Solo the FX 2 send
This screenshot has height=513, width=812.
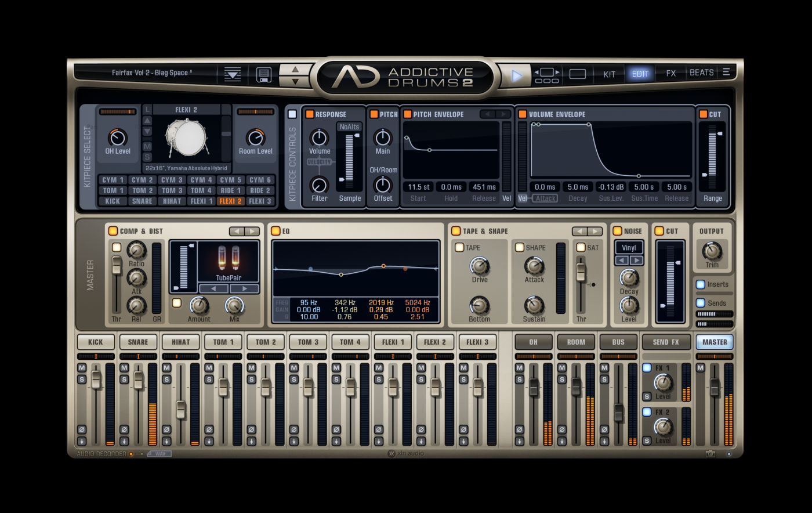647,441
